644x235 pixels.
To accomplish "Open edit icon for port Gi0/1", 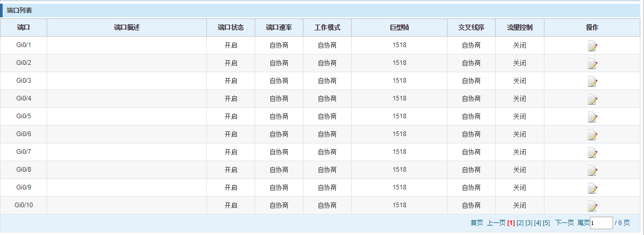I will tap(592, 46).
